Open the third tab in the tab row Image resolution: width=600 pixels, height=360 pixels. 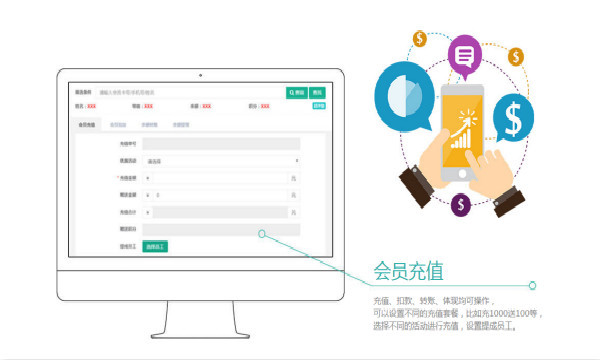(x=149, y=125)
